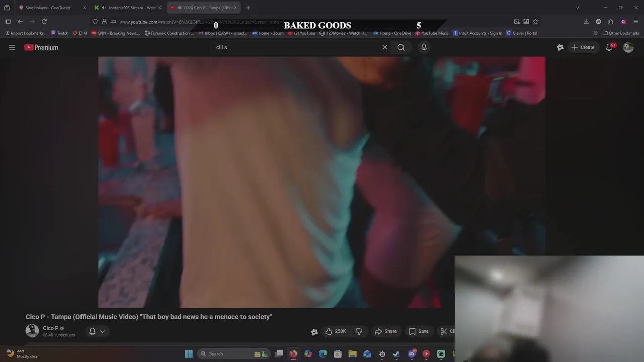Viewport: 644px width, 362px height.
Task: Open Task View on taskbar
Action: pos(279,354)
